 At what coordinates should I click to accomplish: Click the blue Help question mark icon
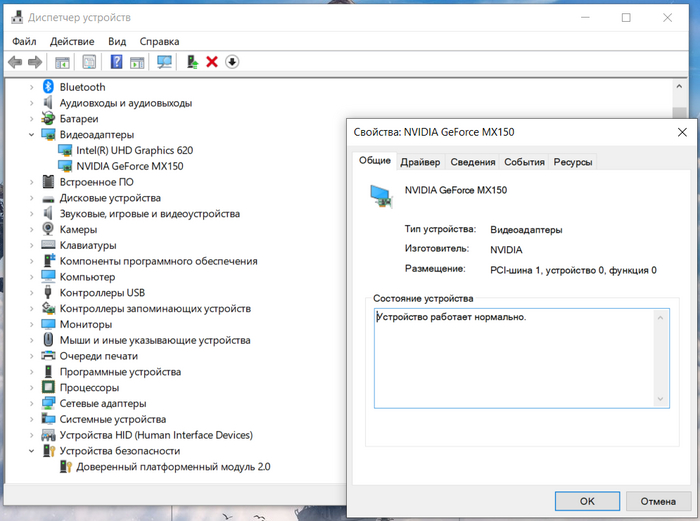pyautogui.click(x=117, y=62)
